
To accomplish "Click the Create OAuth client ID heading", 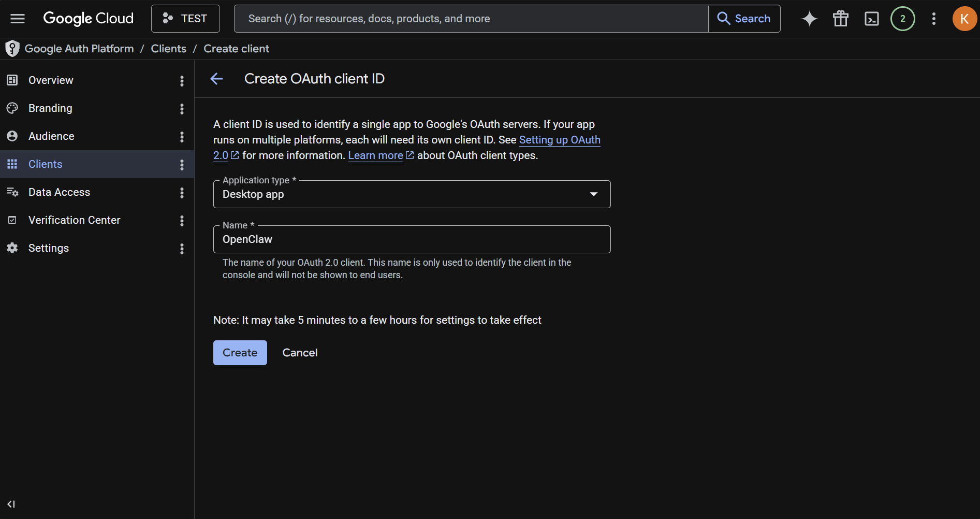I will [x=314, y=79].
